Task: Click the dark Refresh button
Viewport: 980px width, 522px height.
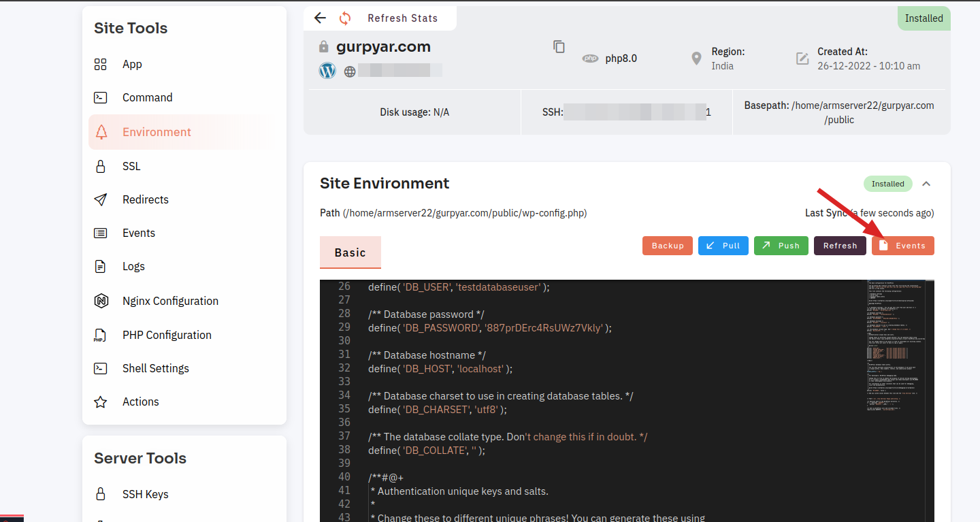Action: tap(840, 246)
